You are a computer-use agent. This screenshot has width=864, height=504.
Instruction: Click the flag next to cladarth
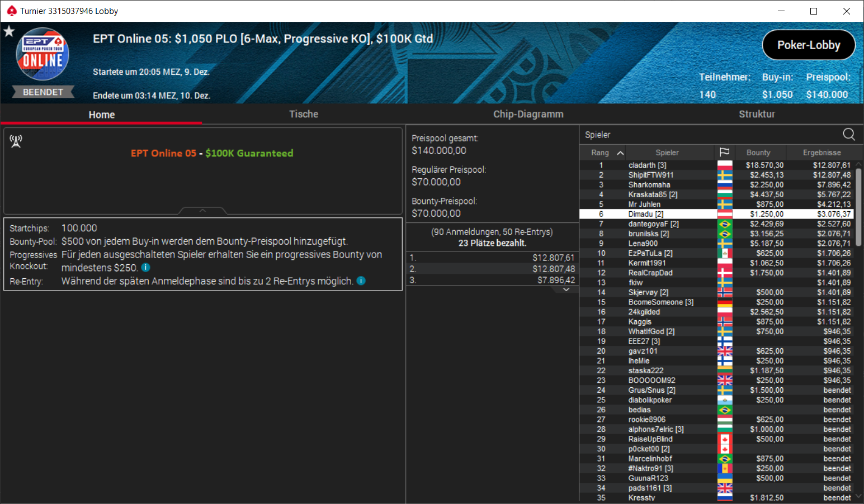click(x=725, y=165)
